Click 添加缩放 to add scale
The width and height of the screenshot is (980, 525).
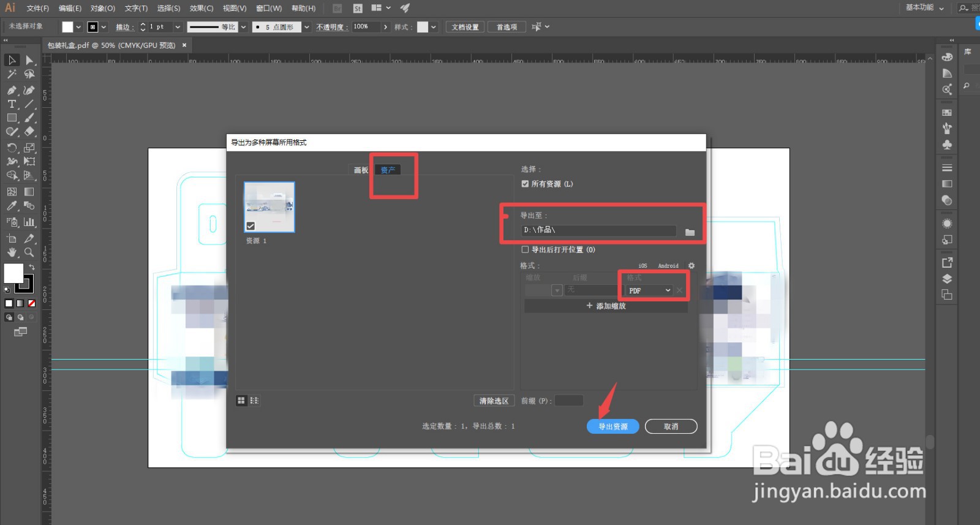click(606, 306)
